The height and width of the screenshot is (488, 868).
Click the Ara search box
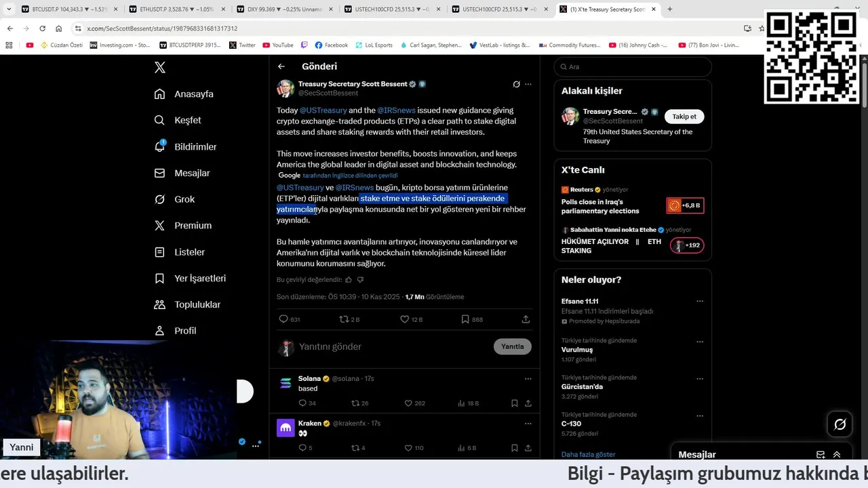click(633, 66)
